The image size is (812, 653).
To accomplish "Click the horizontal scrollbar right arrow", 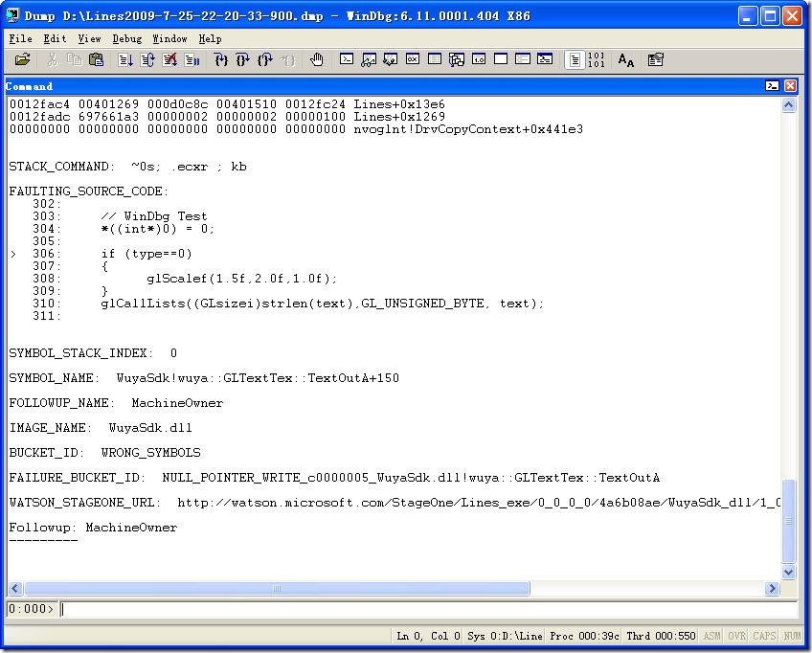I will coord(772,588).
